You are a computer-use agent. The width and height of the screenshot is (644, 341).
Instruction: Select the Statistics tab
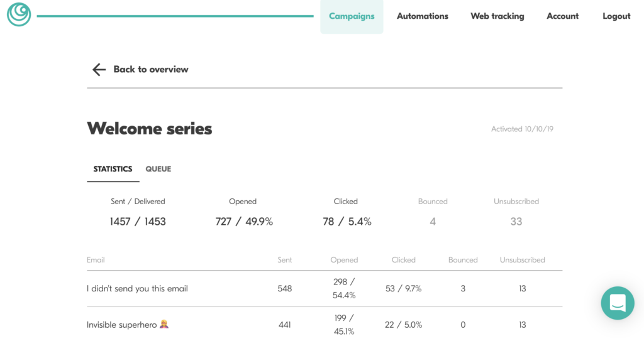113,169
